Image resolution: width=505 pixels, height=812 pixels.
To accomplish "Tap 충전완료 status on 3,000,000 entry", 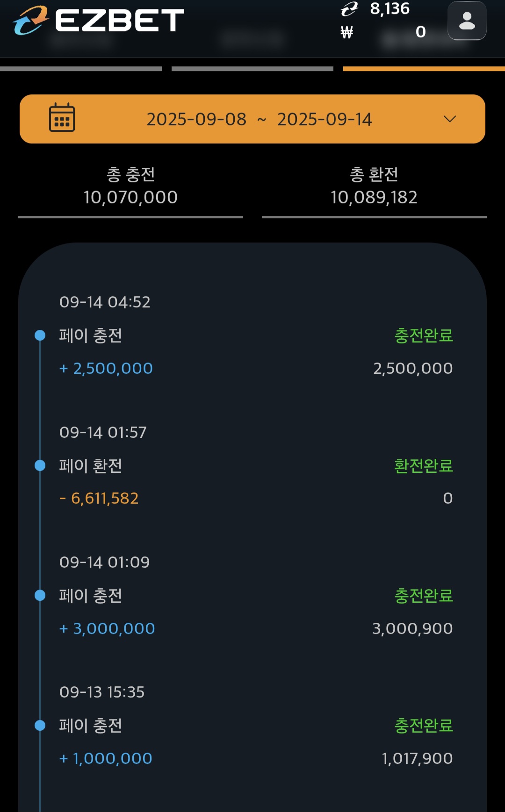I will (424, 595).
